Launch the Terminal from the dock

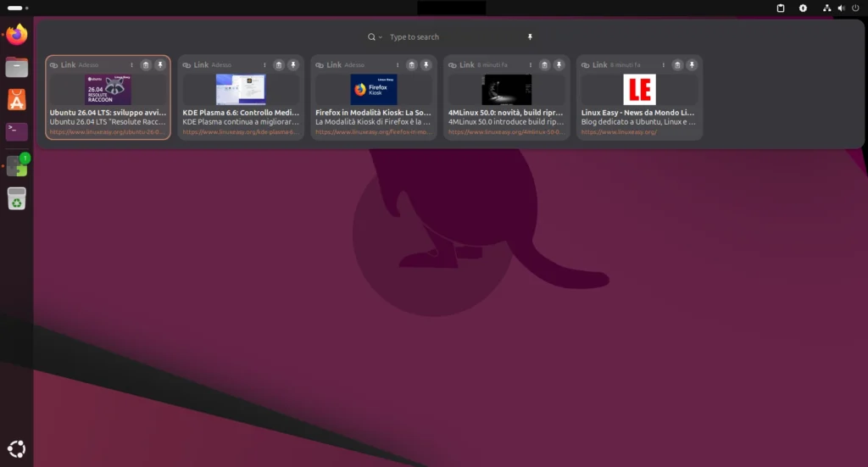pos(17,131)
